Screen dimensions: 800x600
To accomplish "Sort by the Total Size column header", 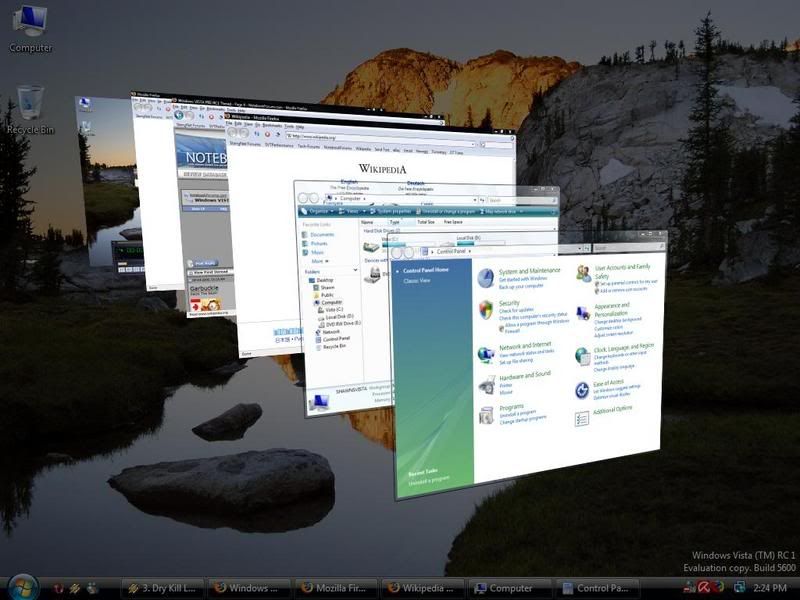I will 426,222.
